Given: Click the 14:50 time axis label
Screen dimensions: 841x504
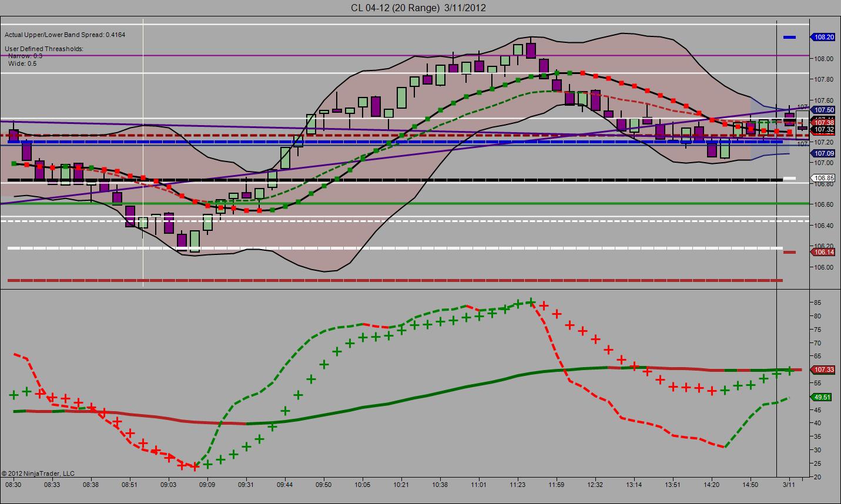Looking at the screenshot, I should coord(750,485).
